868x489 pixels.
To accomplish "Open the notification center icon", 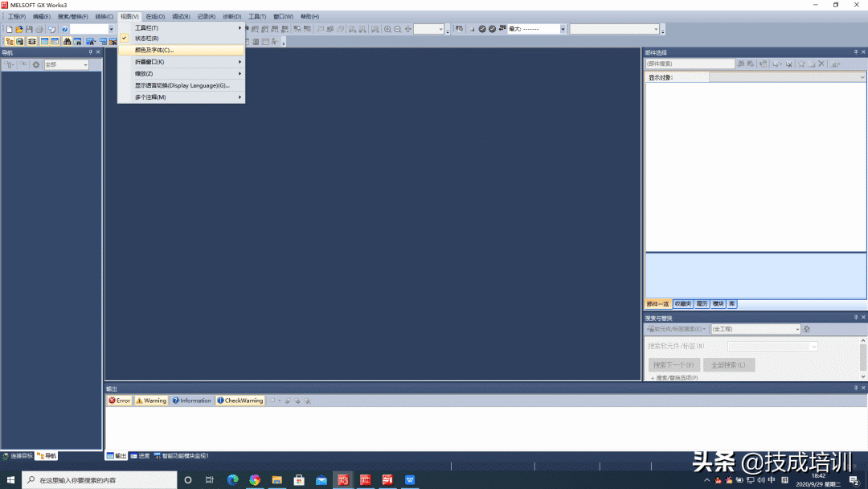I will point(854,480).
